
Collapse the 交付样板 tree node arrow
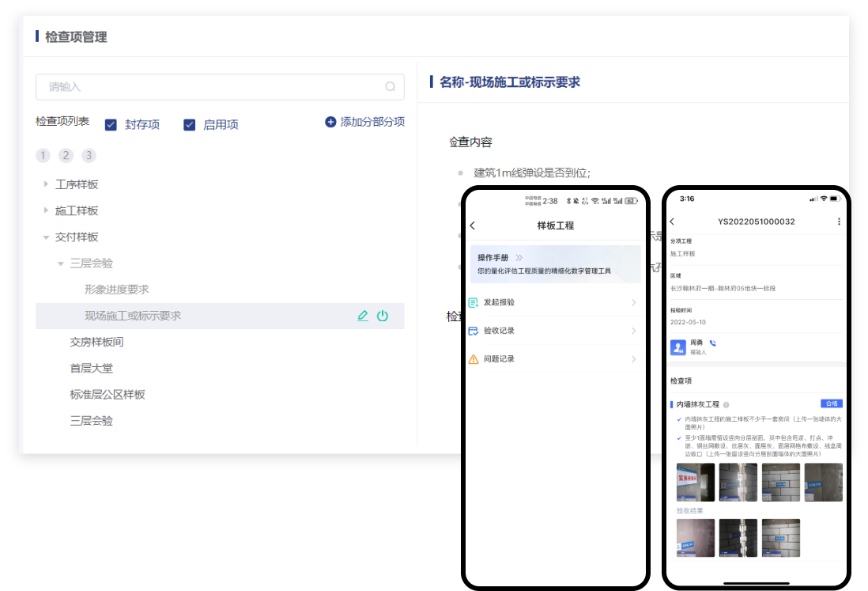point(46,237)
